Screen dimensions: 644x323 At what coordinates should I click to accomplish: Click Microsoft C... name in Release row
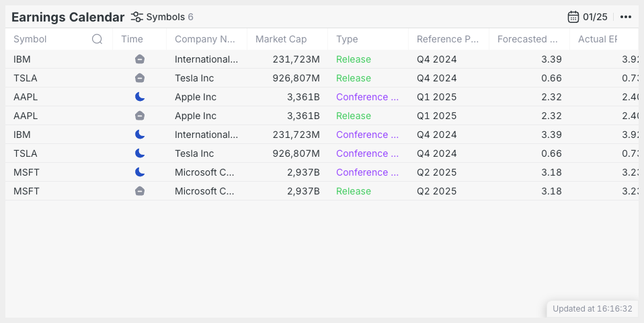(204, 191)
